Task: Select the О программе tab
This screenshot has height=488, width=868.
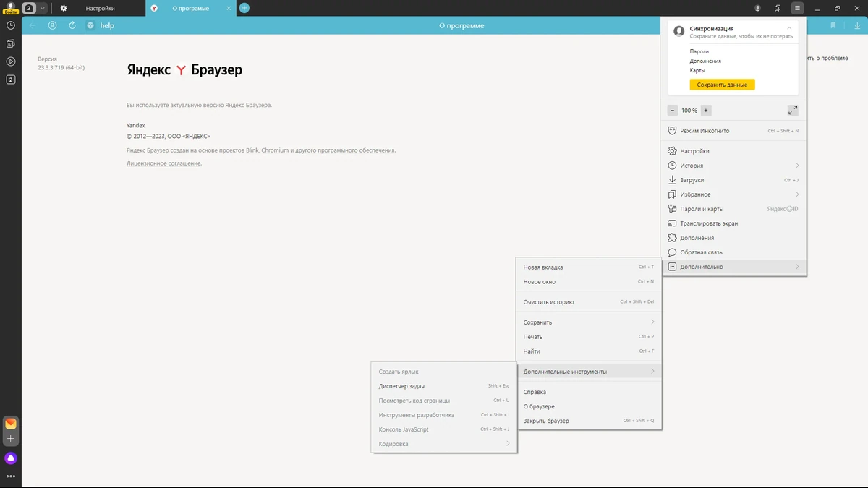Action: (x=191, y=8)
